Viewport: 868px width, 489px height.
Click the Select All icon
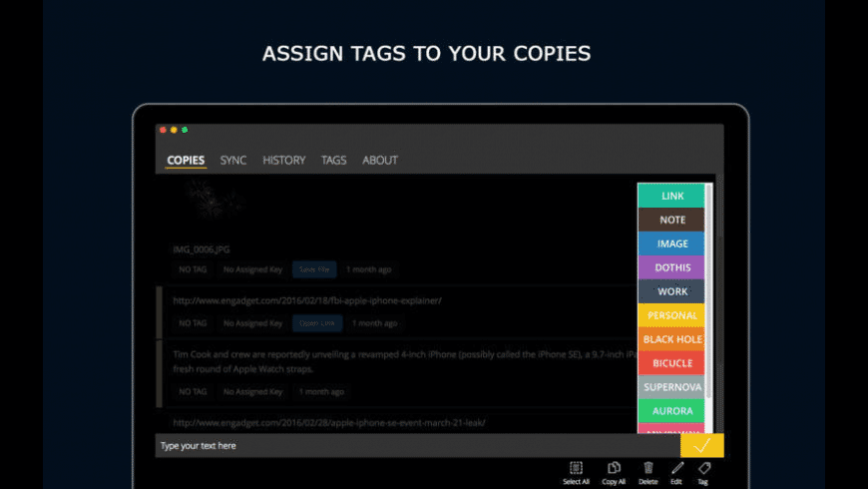click(576, 468)
